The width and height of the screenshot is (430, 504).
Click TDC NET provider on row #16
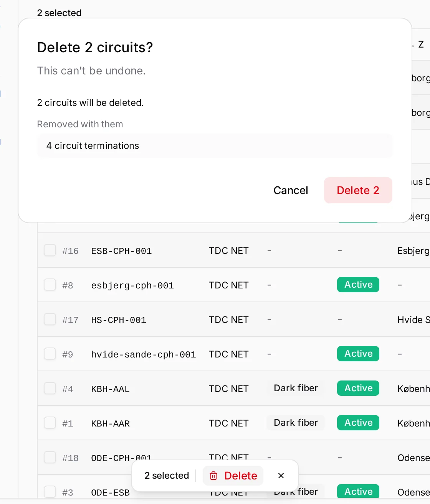pos(229,251)
